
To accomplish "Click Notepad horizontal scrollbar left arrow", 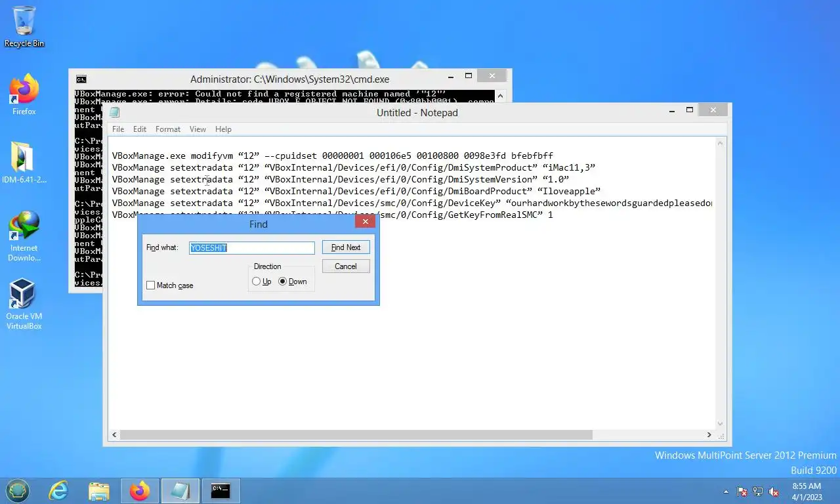I will click(x=115, y=434).
